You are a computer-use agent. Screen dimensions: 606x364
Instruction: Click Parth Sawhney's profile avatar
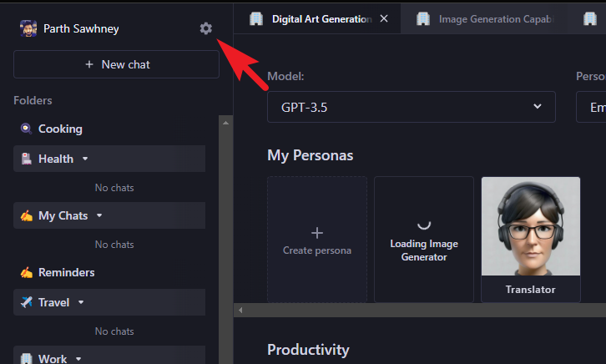click(x=28, y=28)
